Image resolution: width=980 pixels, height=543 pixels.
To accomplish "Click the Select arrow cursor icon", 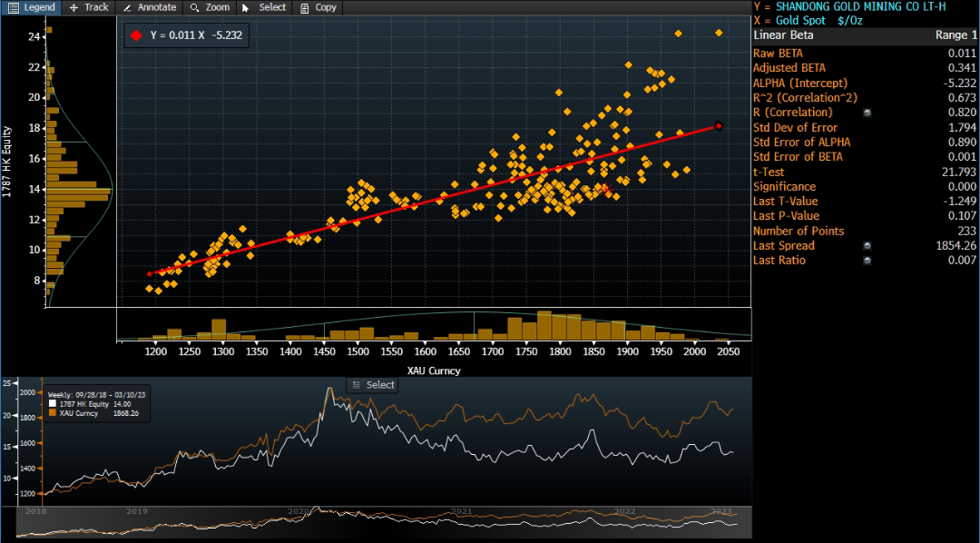I will point(246,8).
